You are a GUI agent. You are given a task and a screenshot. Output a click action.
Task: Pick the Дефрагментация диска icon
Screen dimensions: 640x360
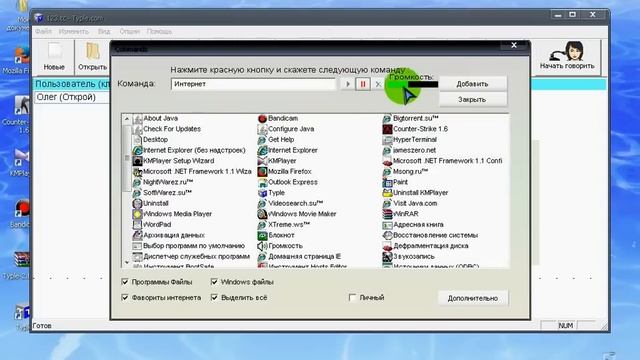387,246
